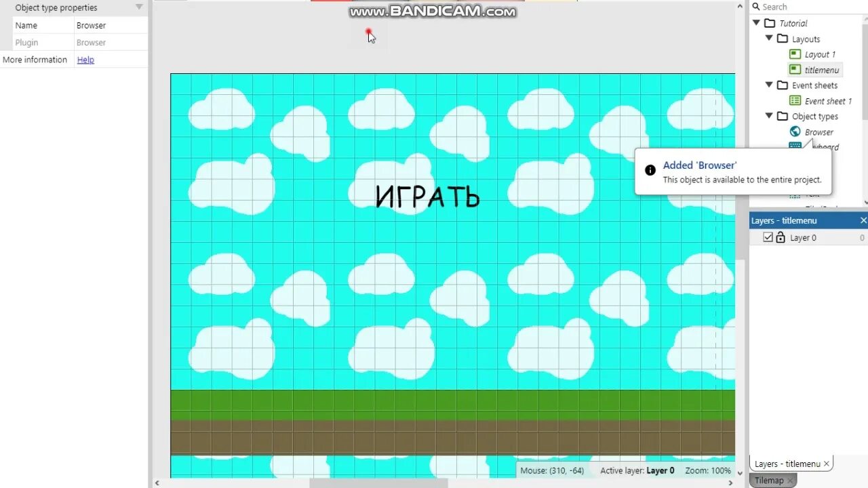Image resolution: width=868 pixels, height=488 pixels.
Task: Click the 'Added Browser' notification title
Action: tap(700, 165)
